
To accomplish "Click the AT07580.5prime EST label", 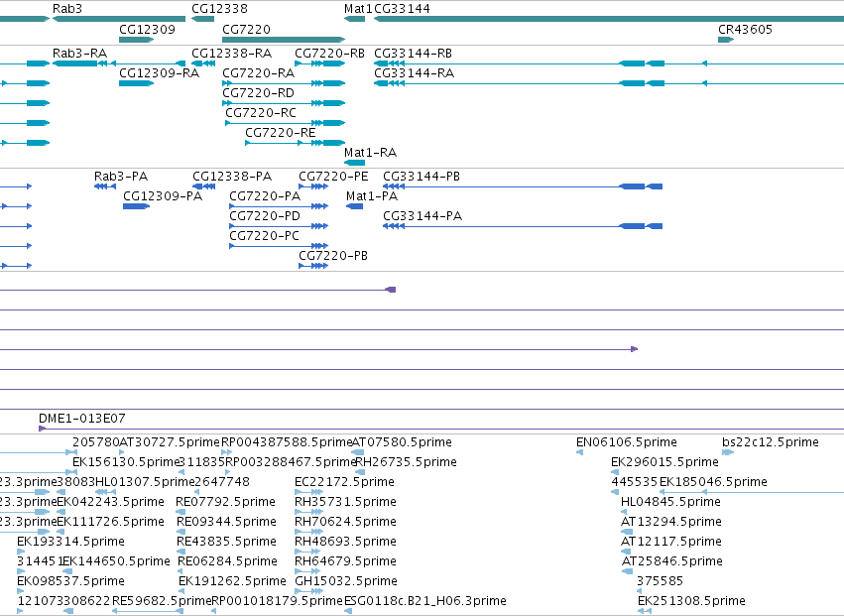I will 402,442.
